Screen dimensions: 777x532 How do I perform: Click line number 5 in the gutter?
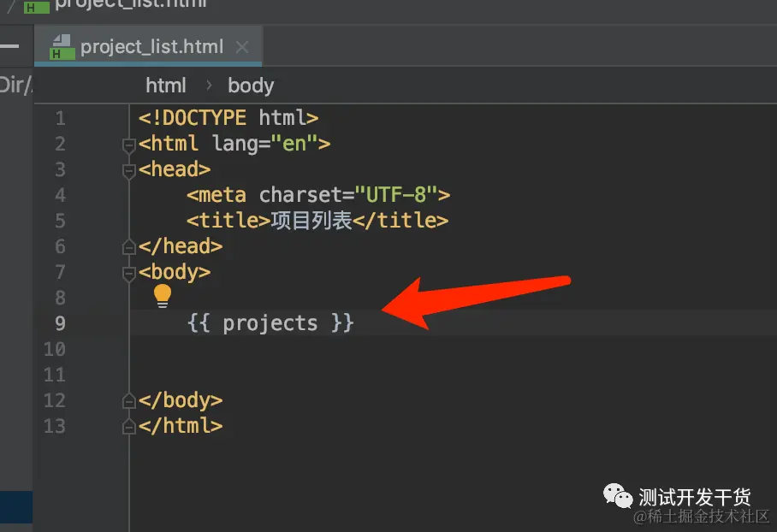60,221
